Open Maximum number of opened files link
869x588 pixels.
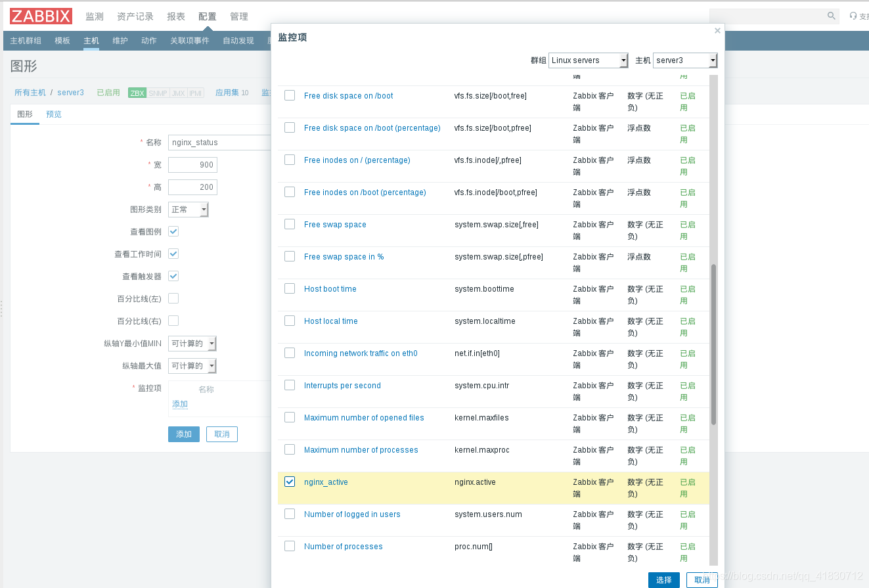coord(364,418)
